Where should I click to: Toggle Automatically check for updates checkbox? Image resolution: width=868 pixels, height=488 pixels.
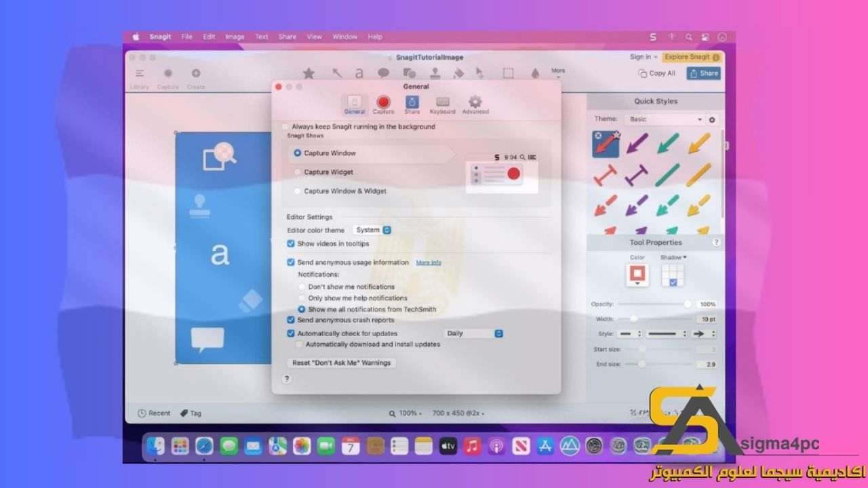[291, 333]
